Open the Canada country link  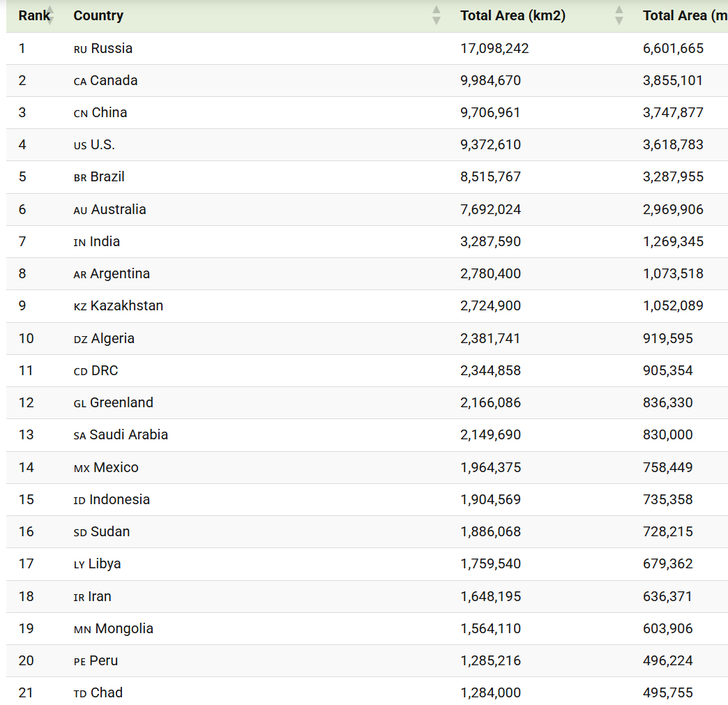pyautogui.click(x=114, y=80)
